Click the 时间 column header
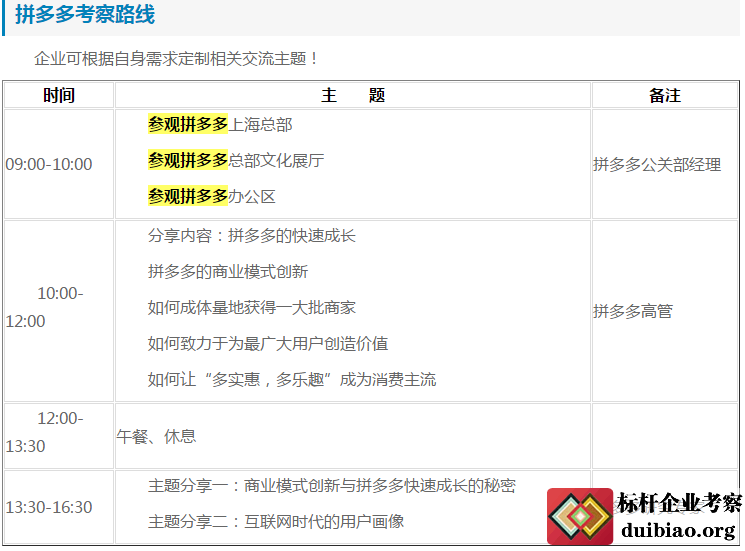 59,95
